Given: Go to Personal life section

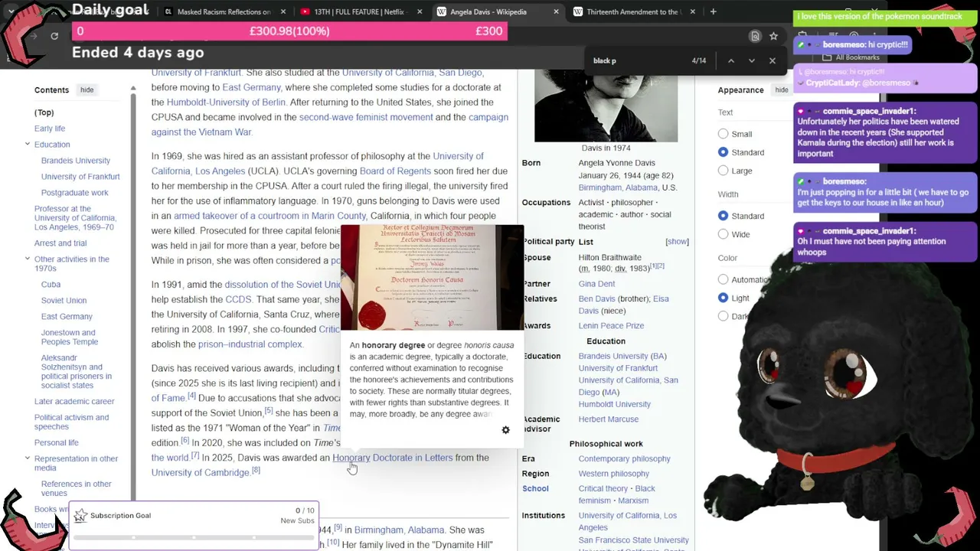Looking at the screenshot, I should point(57,442).
